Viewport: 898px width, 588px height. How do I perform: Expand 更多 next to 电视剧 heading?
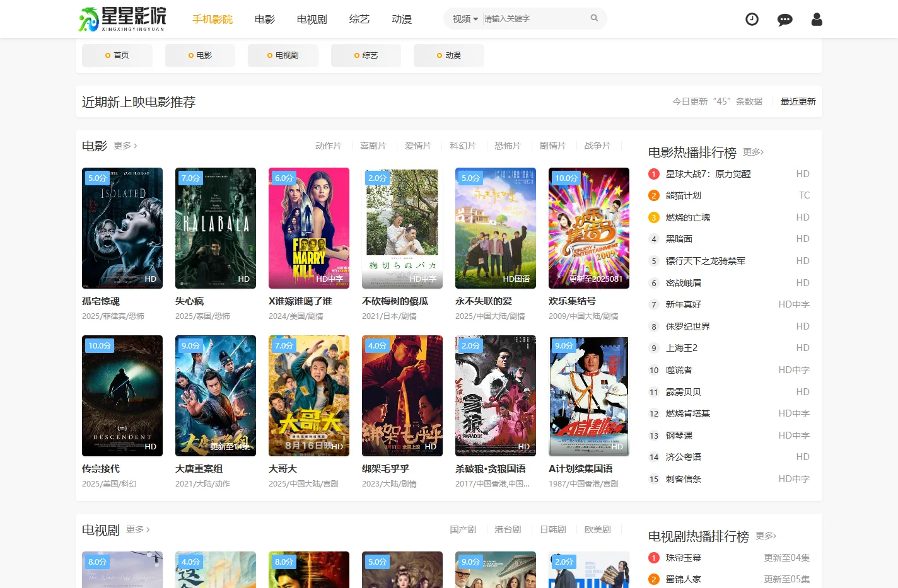pyautogui.click(x=137, y=529)
